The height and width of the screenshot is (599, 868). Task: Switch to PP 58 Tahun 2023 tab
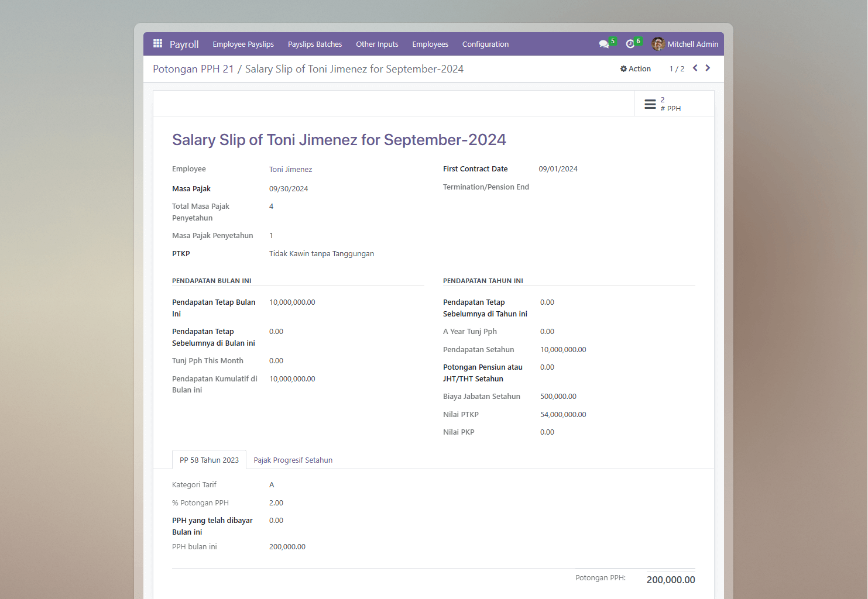tap(209, 460)
